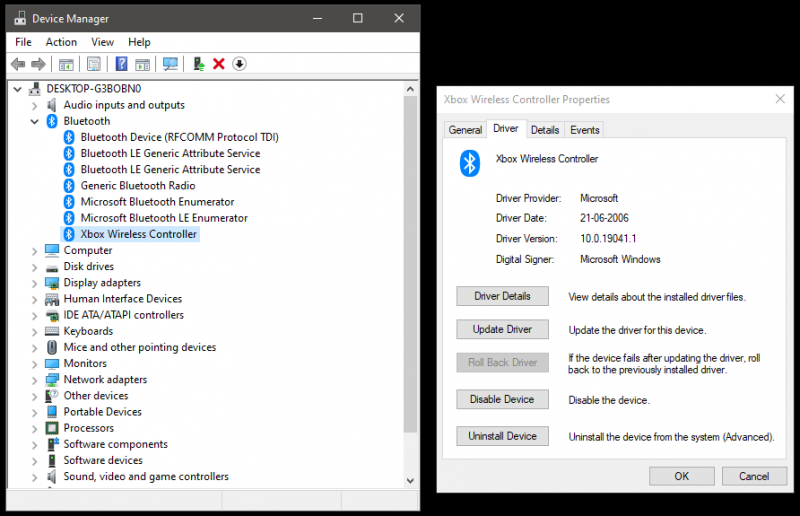The height and width of the screenshot is (516, 800).
Task: Click the driver date value 21-06-2006
Action: point(604,218)
